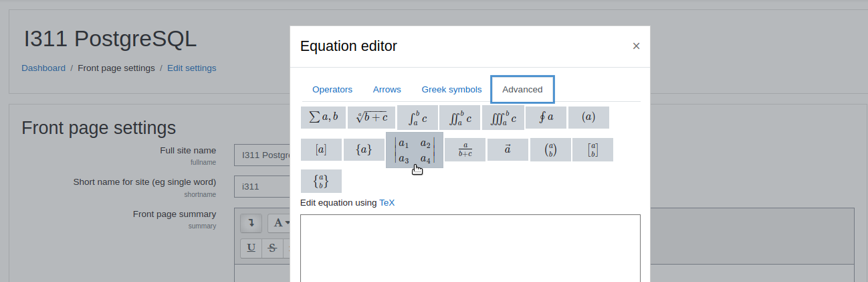This screenshot has height=282, width=868.
Task: Click the I311 PostgreSQL page heading
Action: click(x=110, y=39)
